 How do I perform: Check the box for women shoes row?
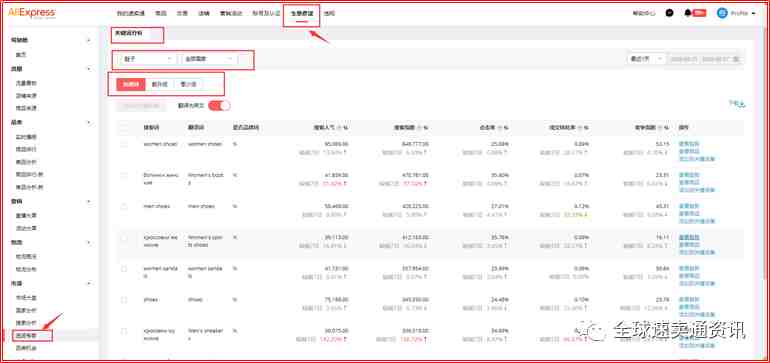[124, 144]
